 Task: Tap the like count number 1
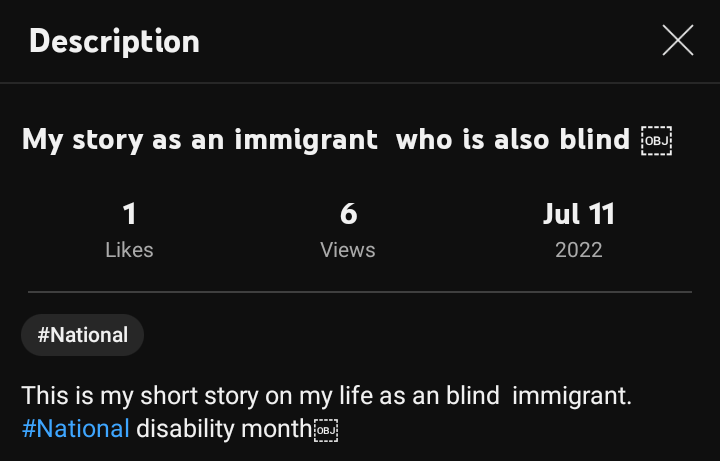(x=129, y=213)
